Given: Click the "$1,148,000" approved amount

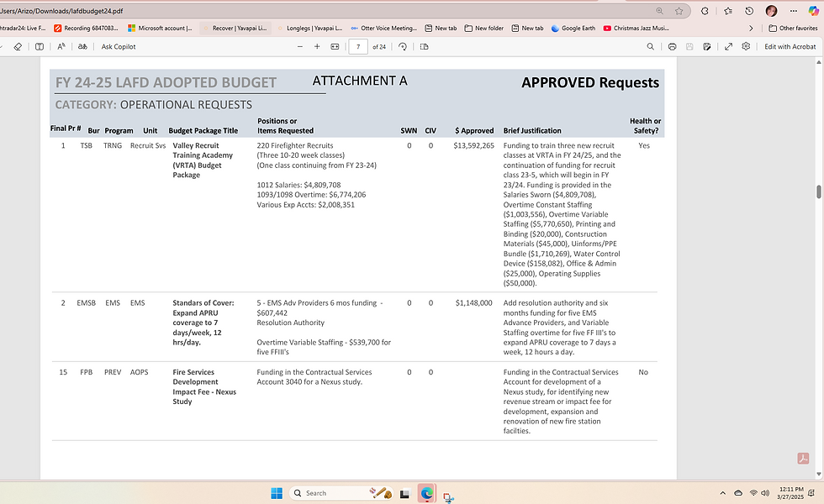Looking at the screenshot, I should (473, 303).
